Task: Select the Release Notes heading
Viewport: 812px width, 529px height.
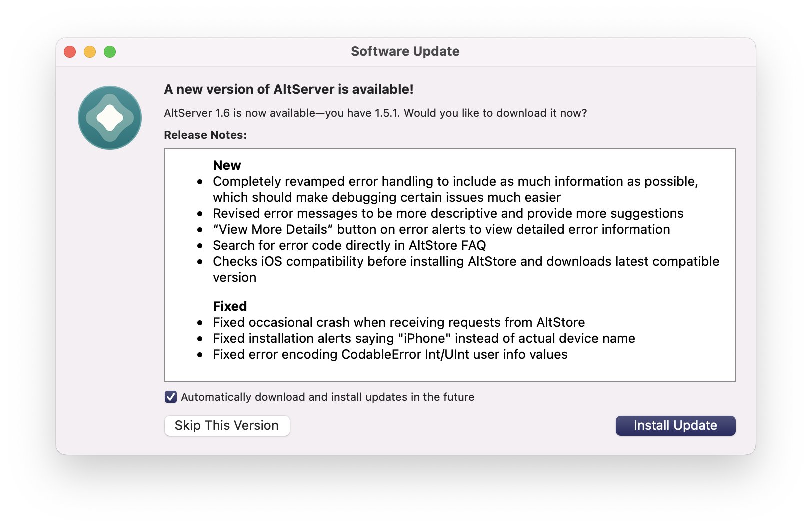Action: click(x=206, y=135)
